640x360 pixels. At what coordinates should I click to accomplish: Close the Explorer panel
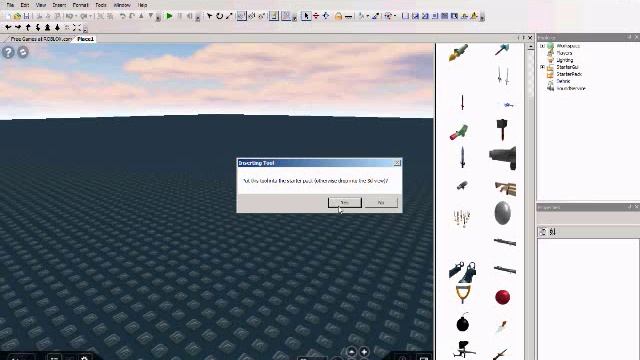pyautogui.click(x=636, y=38)
